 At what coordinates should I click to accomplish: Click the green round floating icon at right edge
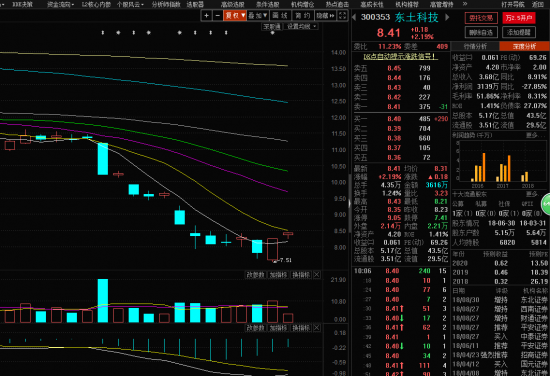click(x=546, y=204)
